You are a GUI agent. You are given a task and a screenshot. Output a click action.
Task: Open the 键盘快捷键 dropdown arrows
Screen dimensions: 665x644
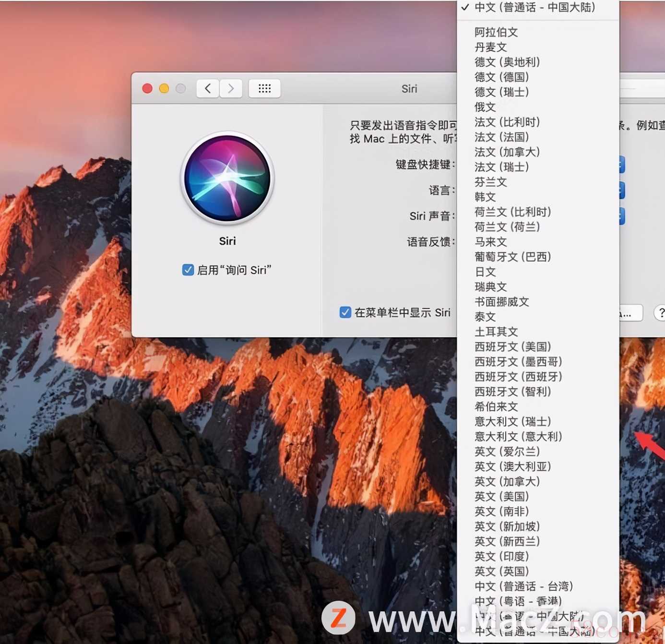622,164
